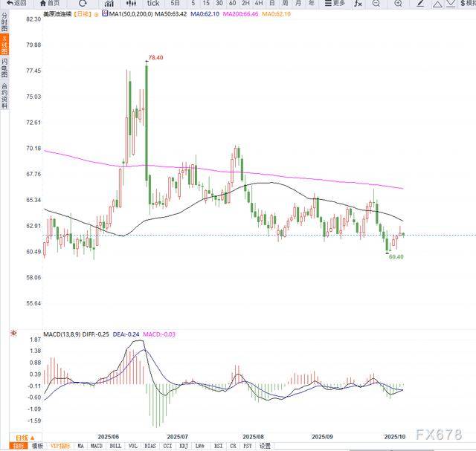Expand the 更多 more menu
The width and height of the screenshot is (476, 451).
tap(336, 4)
